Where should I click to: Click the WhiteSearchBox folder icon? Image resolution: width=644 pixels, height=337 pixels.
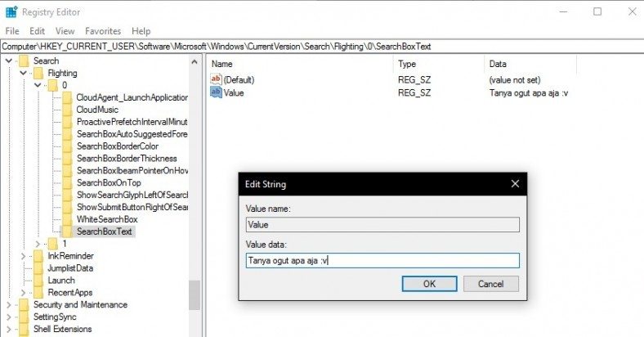coord(67,219)
